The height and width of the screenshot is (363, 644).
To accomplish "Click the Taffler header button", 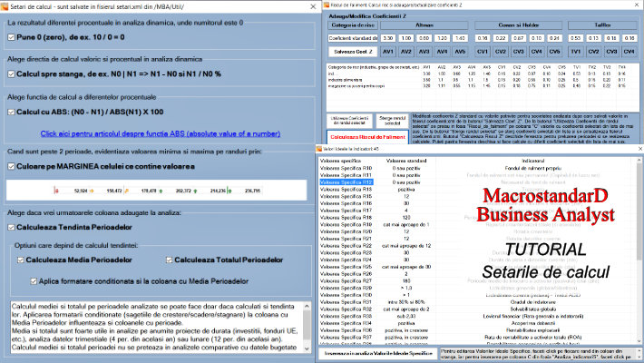I will coord(602,25).
